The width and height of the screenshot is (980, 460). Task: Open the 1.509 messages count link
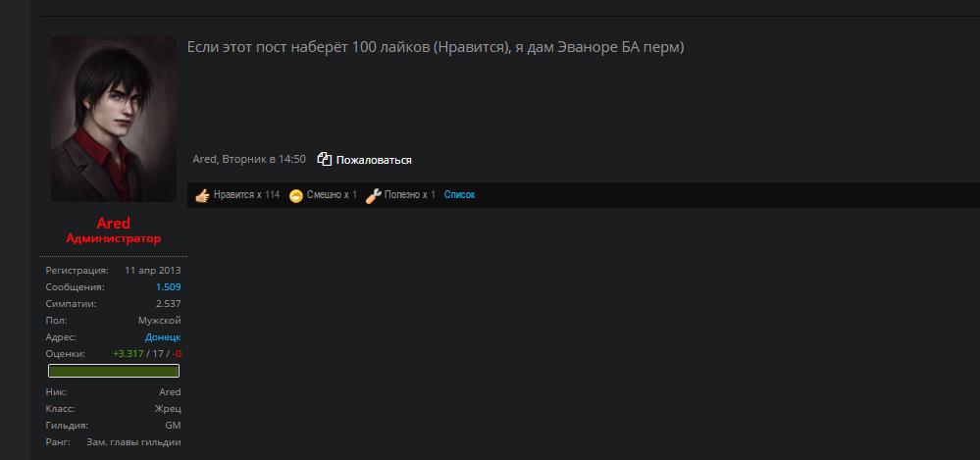(x=169, y=286)
